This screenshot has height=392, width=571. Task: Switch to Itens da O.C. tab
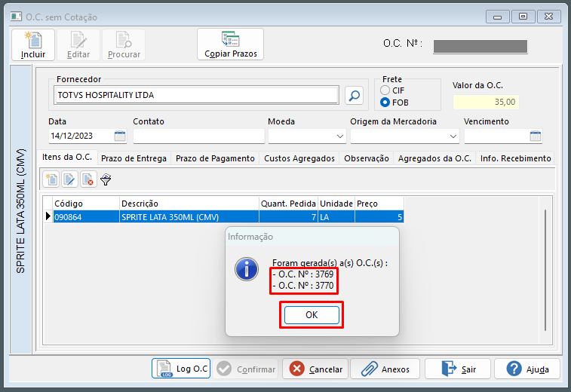(x=67, y=158)
